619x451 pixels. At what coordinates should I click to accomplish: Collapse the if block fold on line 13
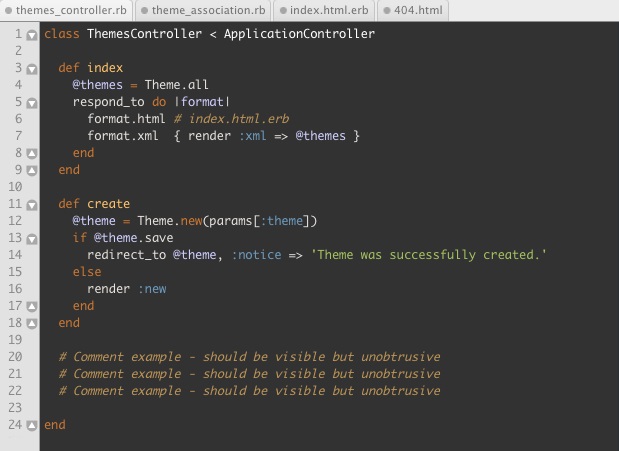click(x=32, y=239)
